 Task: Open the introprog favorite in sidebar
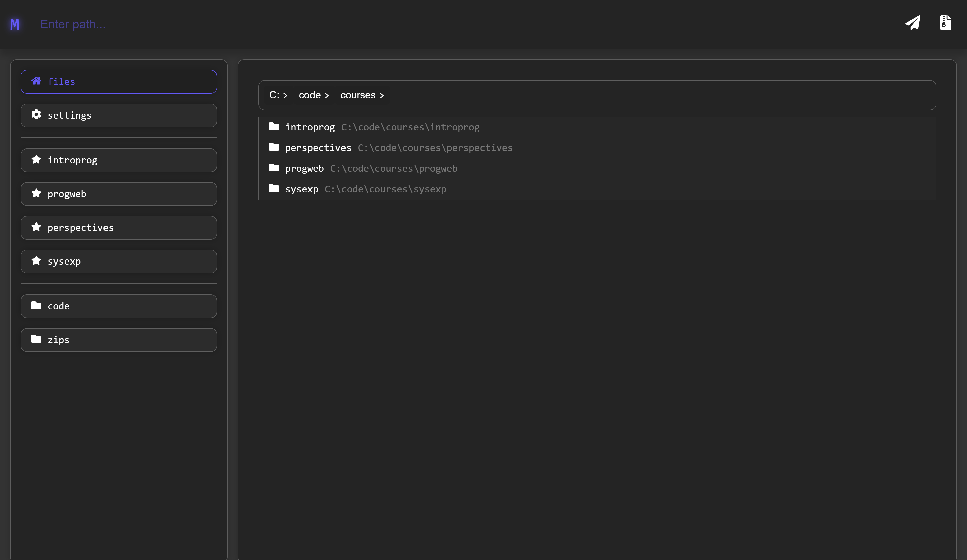point(119,160)
